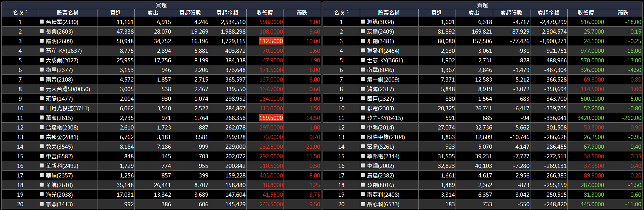The image size is (644, 210).
Task: Click the highlighted closing price 159.5000
Action: pos(271,118)
